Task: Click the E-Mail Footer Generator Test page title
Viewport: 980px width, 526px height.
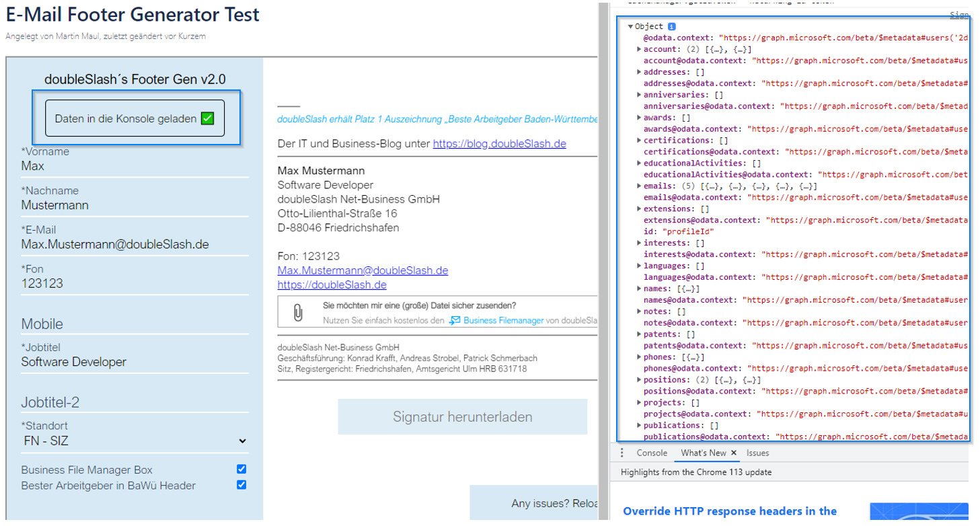Action: 133,14
